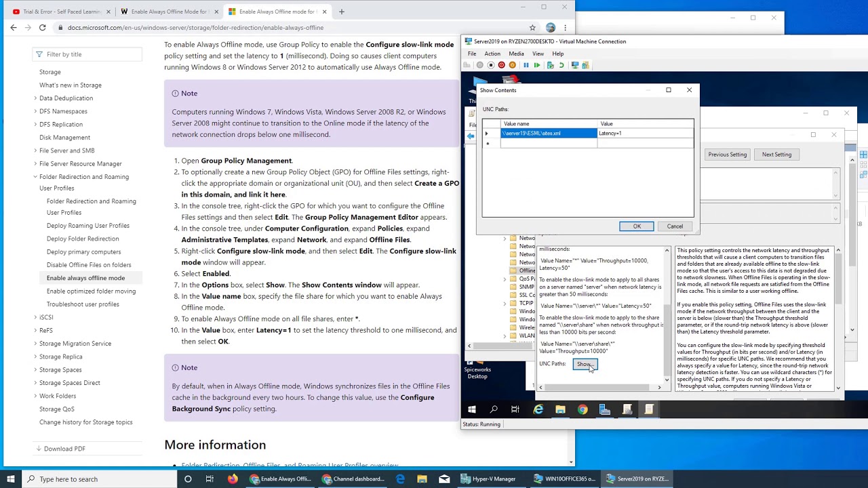The width and height of the screenshot is (868, 488).
Task: Click host Type here to search box
Action: pyautogui.click(x=99, y=479)
